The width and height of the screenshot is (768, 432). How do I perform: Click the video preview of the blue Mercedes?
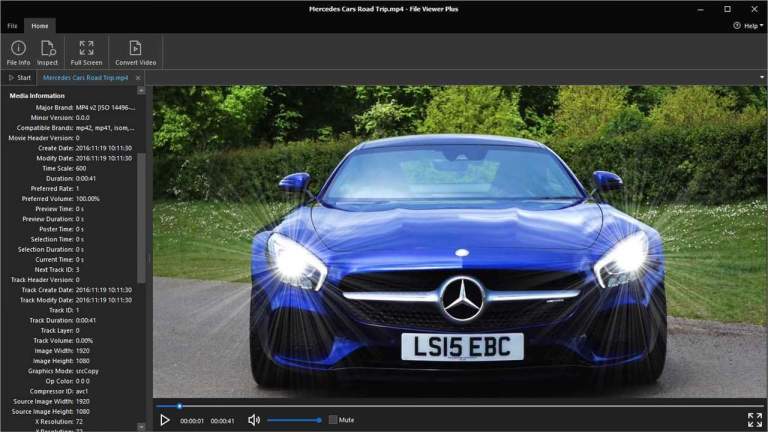(x=459, y=242)
